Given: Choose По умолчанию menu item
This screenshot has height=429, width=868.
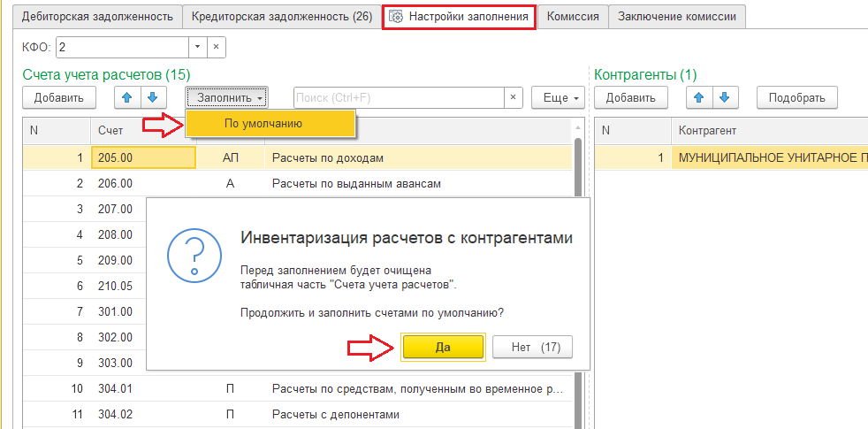Looking at the screenshot, I should click(270, 124).
